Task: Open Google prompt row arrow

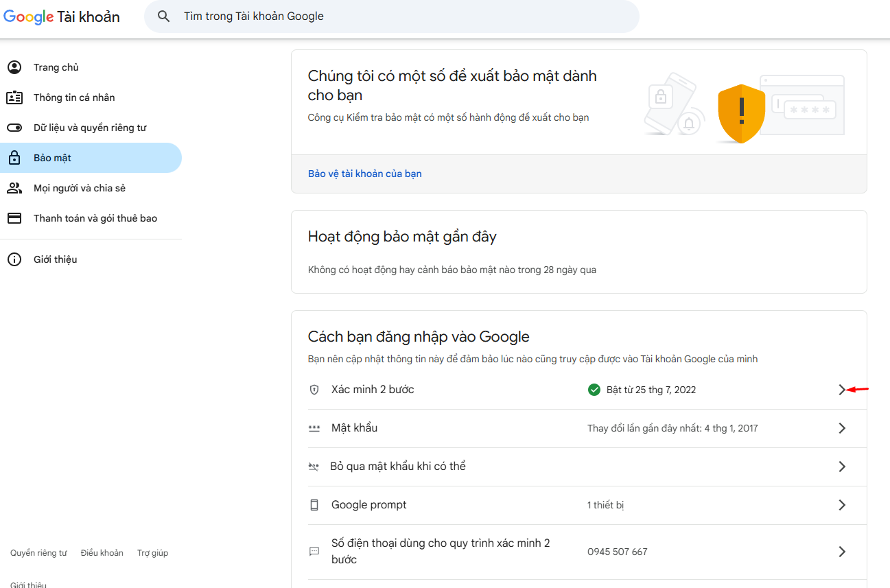Action: tap(842, 505)
